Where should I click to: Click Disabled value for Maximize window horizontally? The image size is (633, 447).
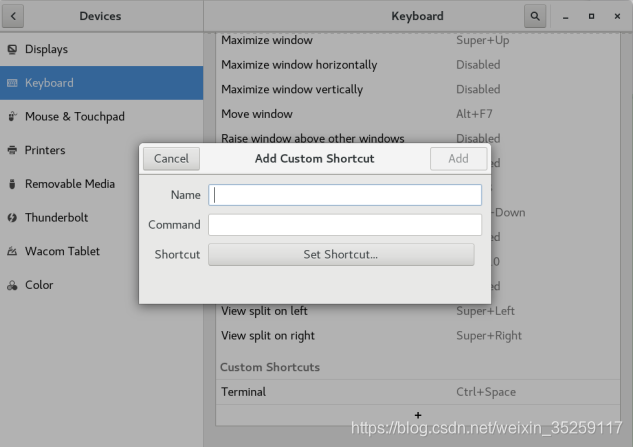point(478,65)
